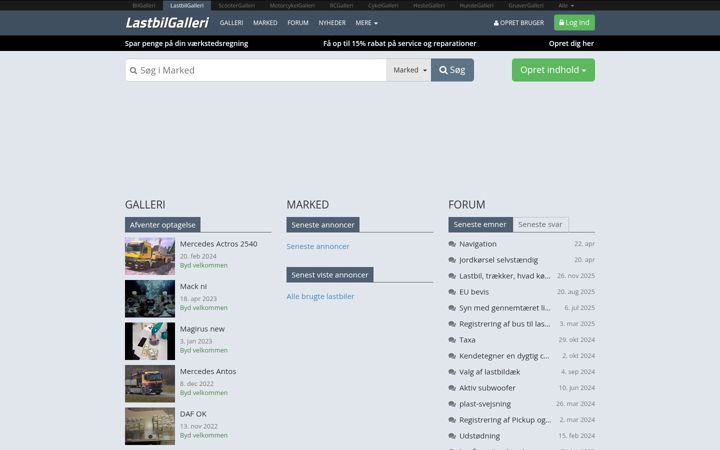The height and width of the screenshot is (450, 720).
Task: Click the chat icon beside Navigation
Action: click(x=452, y=244)
